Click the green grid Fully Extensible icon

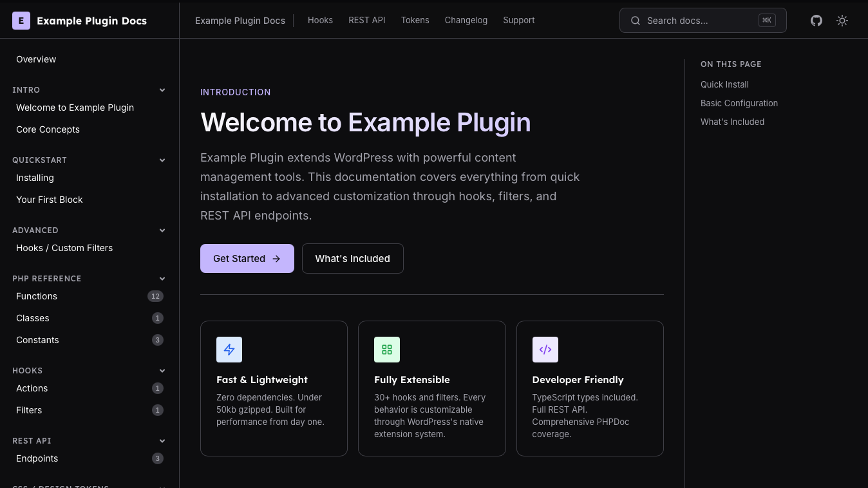[387, 350]
